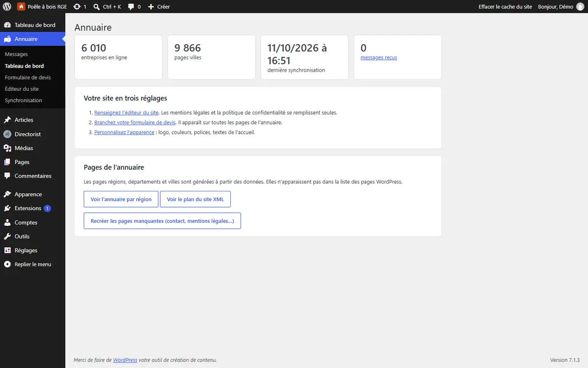Viewport: 588px width, 368px height.
Task: Click the Ctrl + K search icon
Action: point(97,7)
